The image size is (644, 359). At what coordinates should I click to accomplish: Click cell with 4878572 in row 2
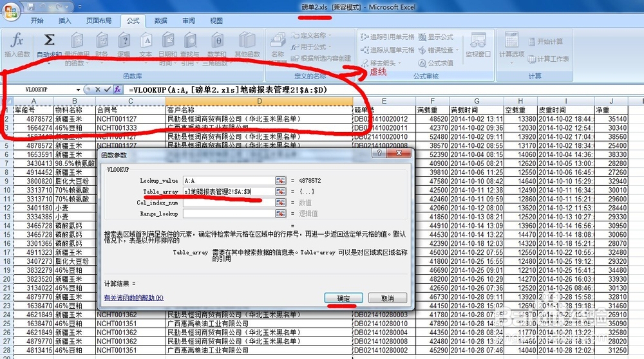coord(33,119)
